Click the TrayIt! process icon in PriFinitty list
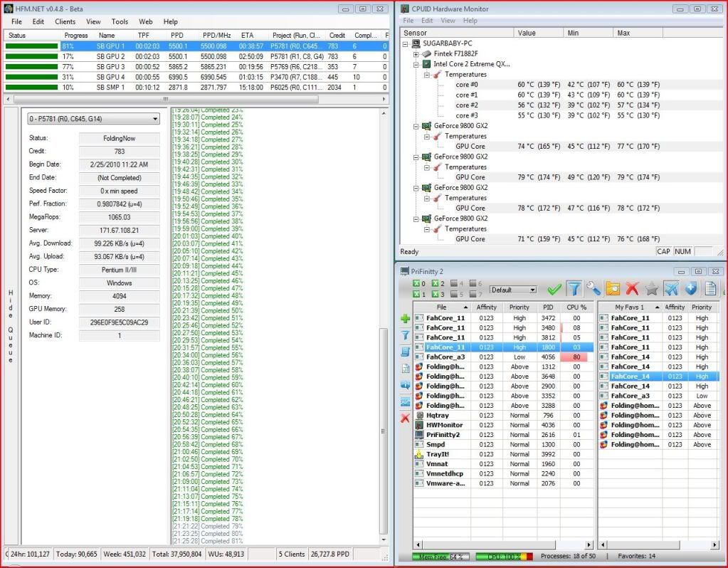728x568 pixels. click(420, 454)
